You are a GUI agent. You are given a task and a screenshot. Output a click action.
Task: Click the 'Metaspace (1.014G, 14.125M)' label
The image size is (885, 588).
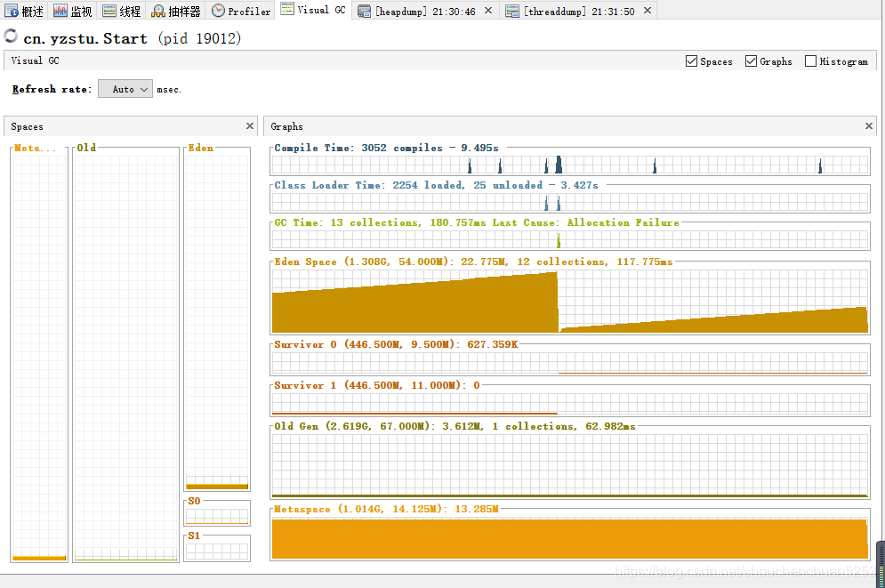click(387, 509)
